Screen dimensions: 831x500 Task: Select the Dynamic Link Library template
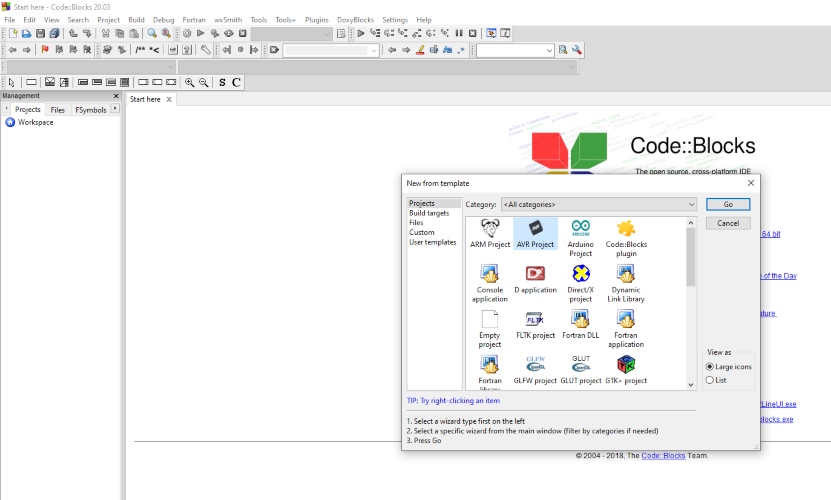626,284
